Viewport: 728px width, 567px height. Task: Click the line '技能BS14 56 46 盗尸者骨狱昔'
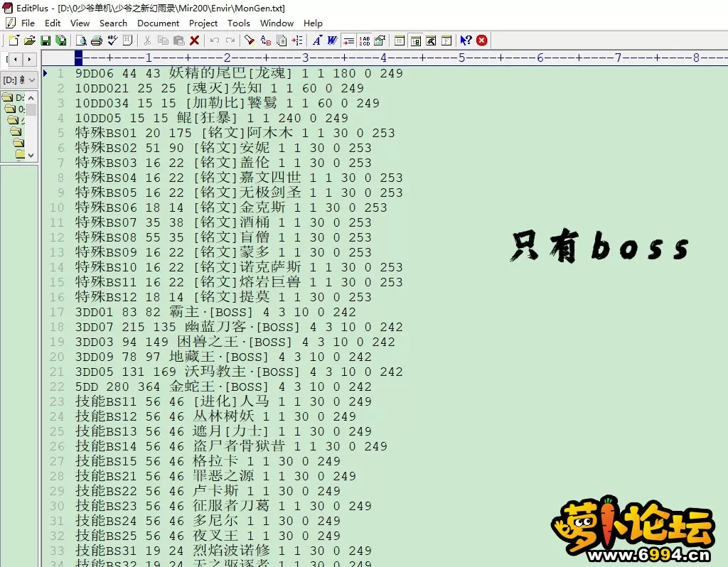pyautogui.click(x=231, y=446)
